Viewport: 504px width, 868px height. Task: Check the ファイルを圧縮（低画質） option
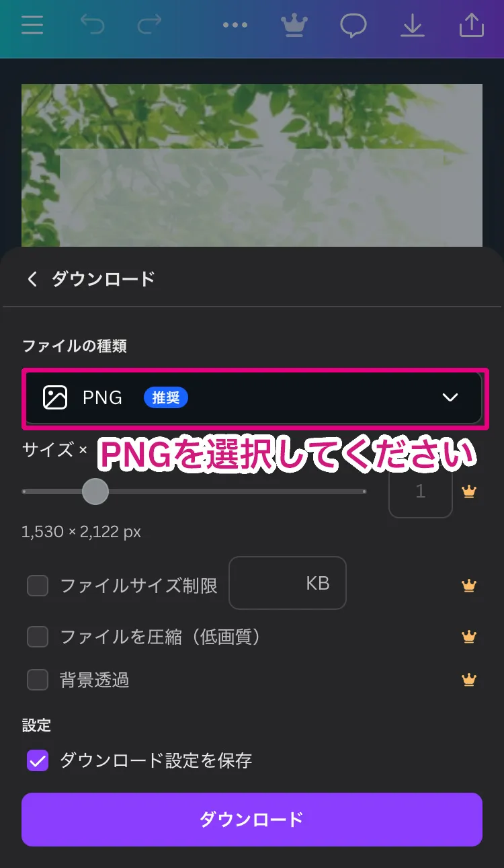38,637
